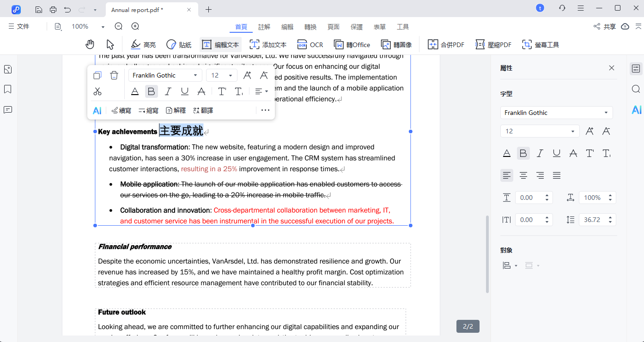Toggle underline in the properties panel
The height and width of the screenshot is (342, 644).
(557, 153)
